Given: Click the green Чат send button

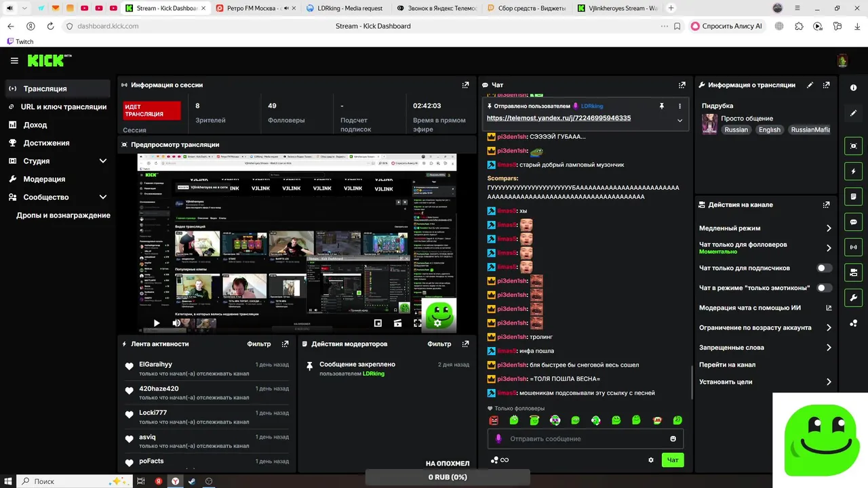Looking at the screenshot, I should pos(673,460).
